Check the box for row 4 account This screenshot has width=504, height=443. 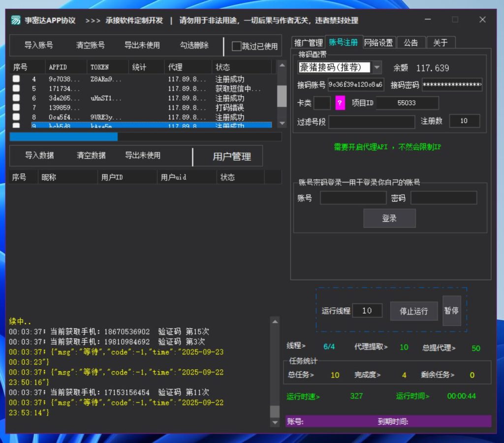point(16,79)
